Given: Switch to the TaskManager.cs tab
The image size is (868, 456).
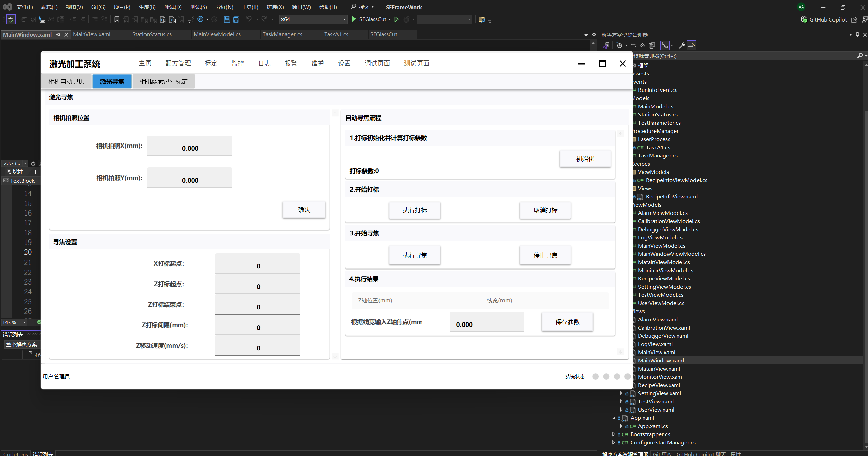Looking at the screenshot, I should click(x=282, y=34).
